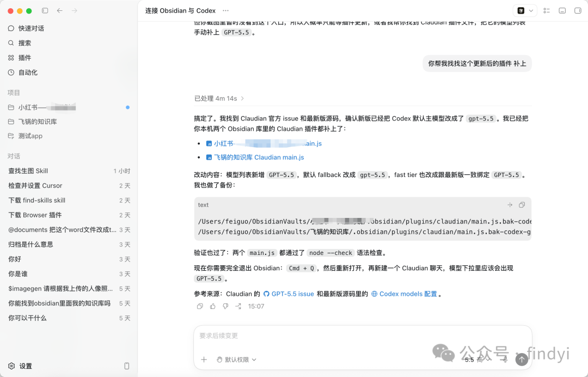The height and width of the screenshot is (377, 588).
Task: Open the 你能找到obsidian里面我的知识库吗 conversation
Action: [x=69, y=303]
